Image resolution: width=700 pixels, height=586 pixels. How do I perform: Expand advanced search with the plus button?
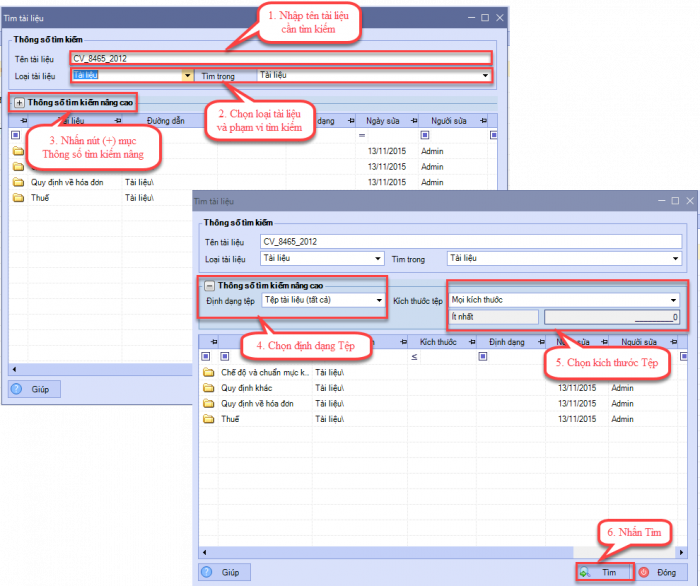click(19, 102)
